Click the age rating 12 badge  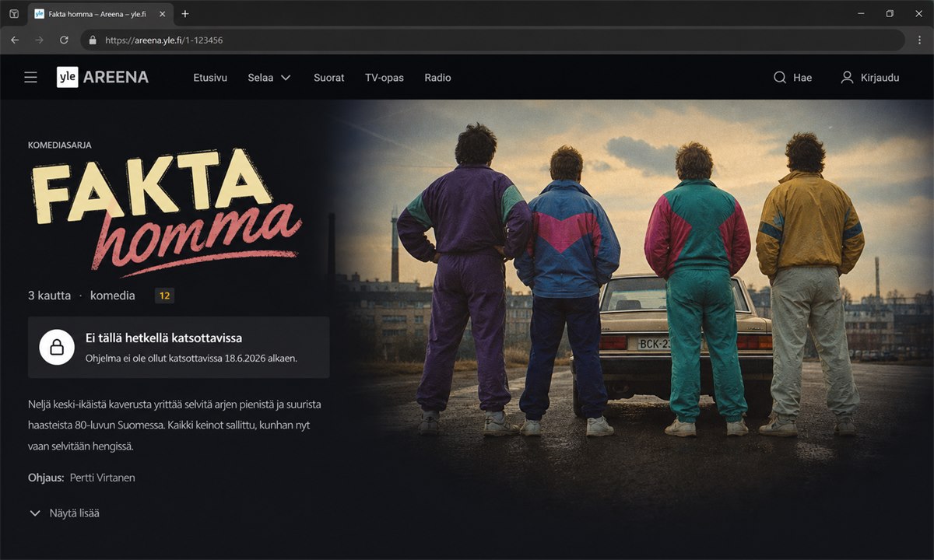pyautogui.click(x=164, y=296)
